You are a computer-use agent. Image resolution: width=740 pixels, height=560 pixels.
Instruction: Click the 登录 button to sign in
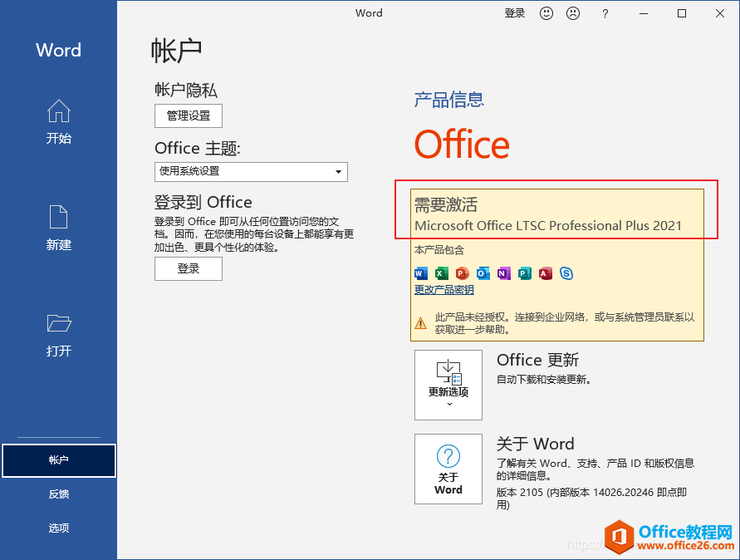tap(188, 269)
